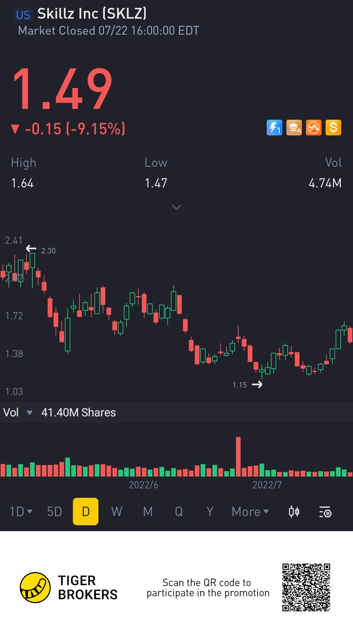Open the chart indicator settings icon
Viewport: 353px width, 644px height.
325,512
